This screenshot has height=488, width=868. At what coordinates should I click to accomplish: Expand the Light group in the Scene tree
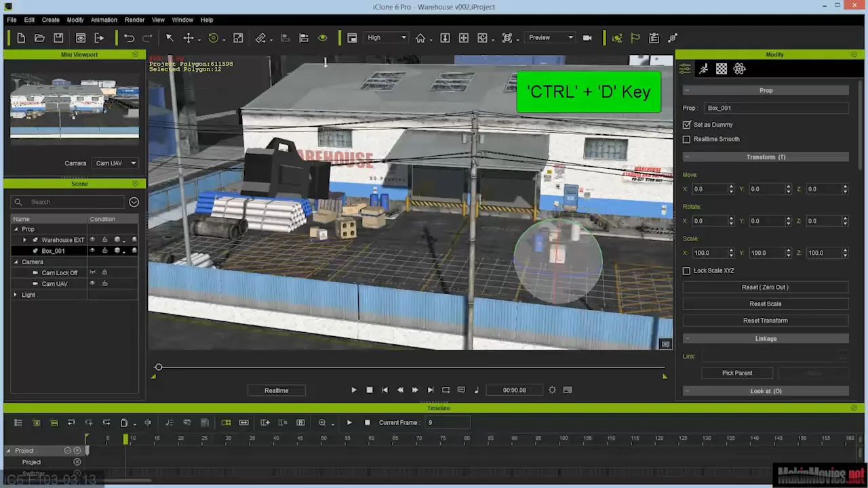(x=16, y=295)
